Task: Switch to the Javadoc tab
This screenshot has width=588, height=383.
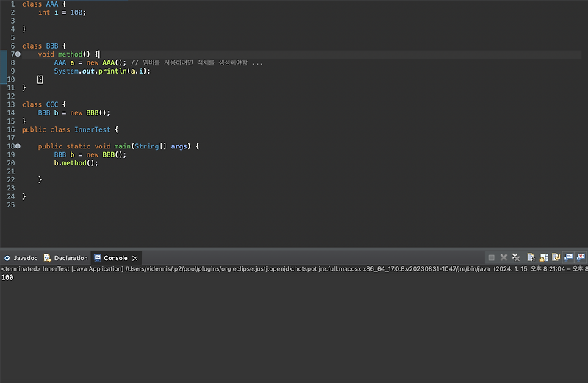Action: click(x=21, y=258)
